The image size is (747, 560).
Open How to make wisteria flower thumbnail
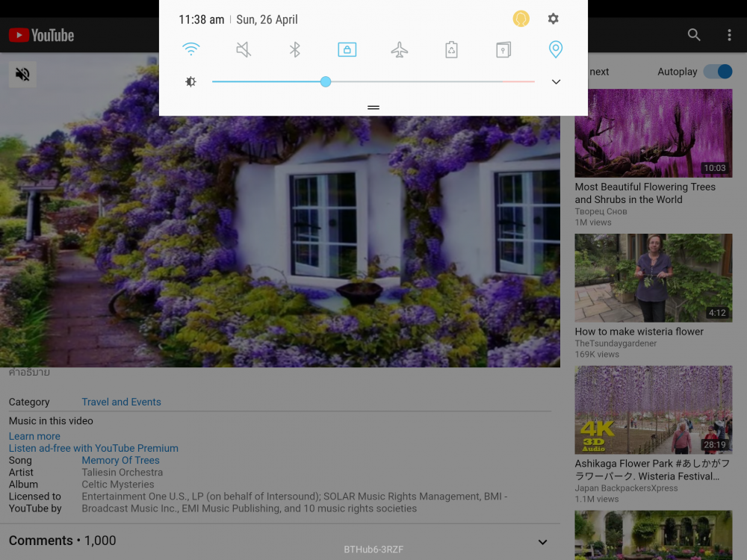pos(653,278)
